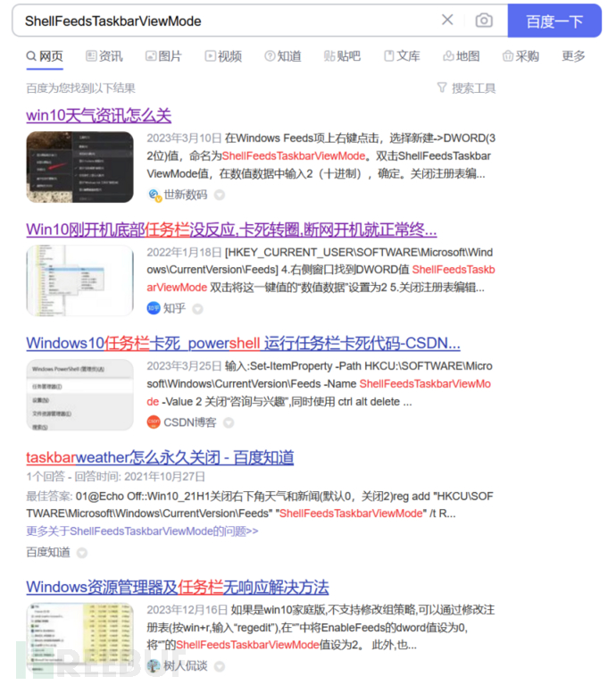616x685 pixels.
Task: Select the 网页 tab
Action: (x=45, y=56)
